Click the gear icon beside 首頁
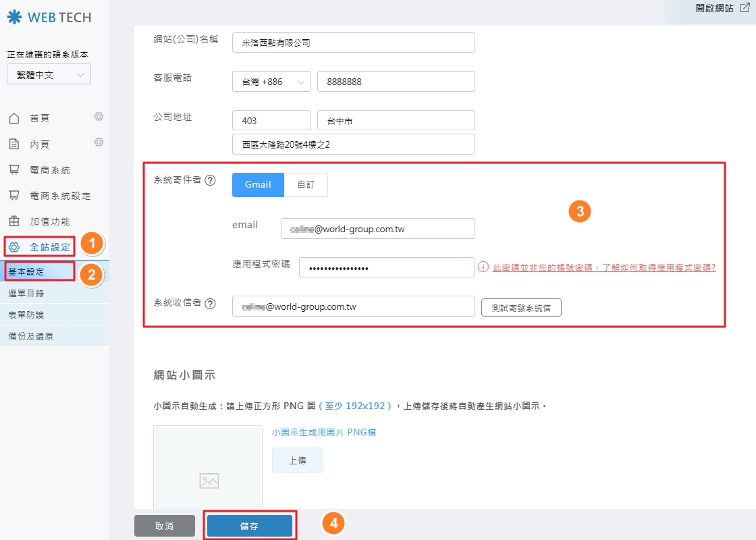This screenshot has width=756, height=540. (99, 117)
